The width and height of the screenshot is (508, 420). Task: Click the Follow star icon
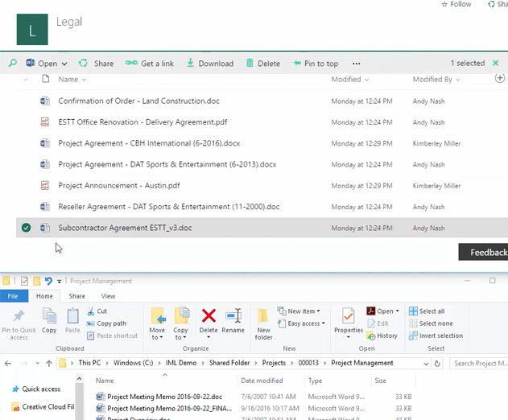point(444,5)
